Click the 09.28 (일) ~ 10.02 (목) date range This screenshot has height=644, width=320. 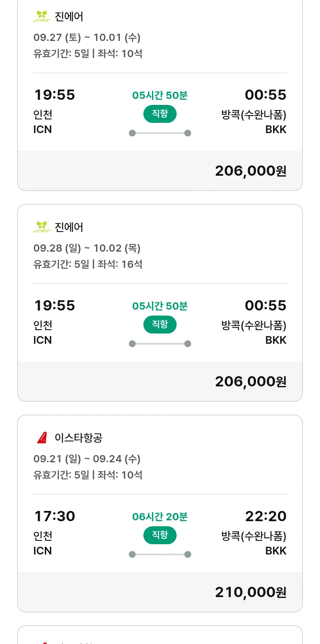click(x=87, y=248)
